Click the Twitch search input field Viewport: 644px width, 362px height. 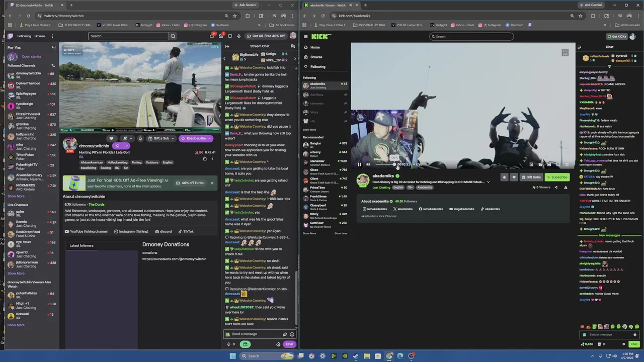[129, 36]
